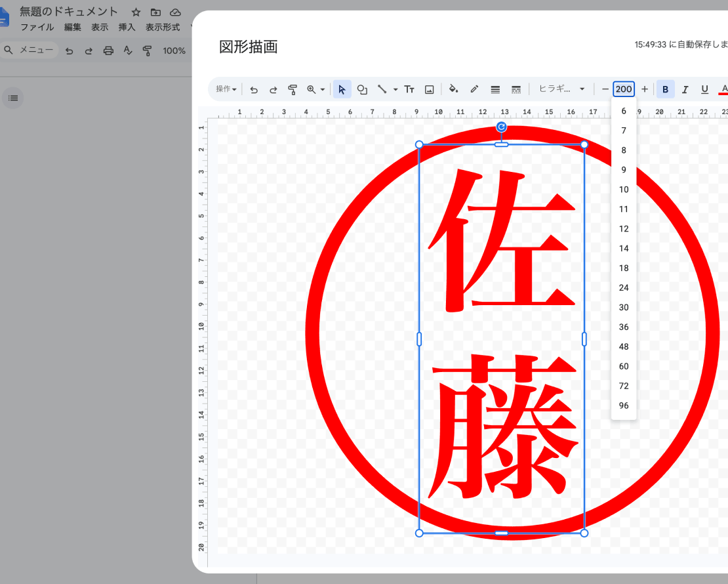Viewport: 728px width, 584px height.
Task: Toggle bold formatting
Action: tap(665, 89)
